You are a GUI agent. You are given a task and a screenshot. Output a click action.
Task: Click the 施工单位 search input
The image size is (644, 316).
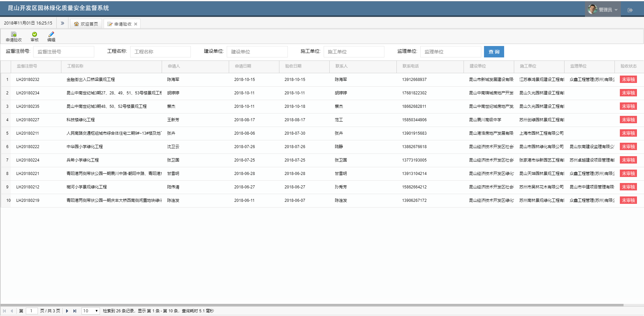[354, 52]
